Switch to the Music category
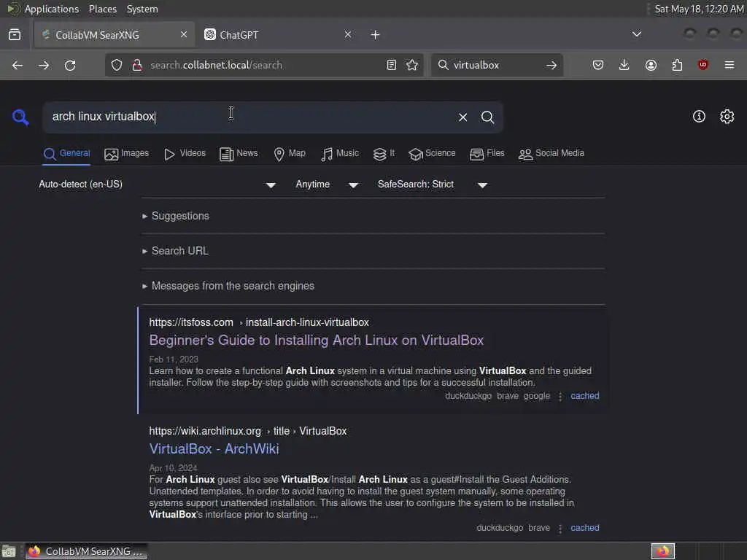 click(x=340, y=154)
